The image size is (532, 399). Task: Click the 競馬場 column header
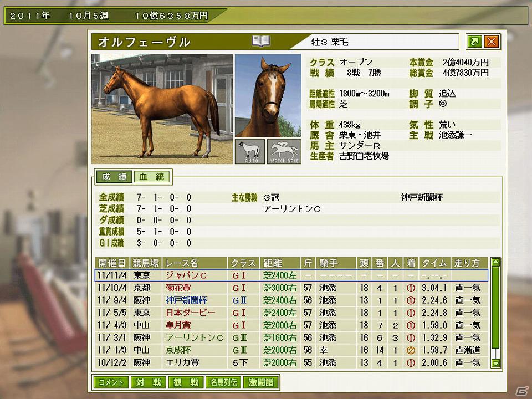click(146, 263)
